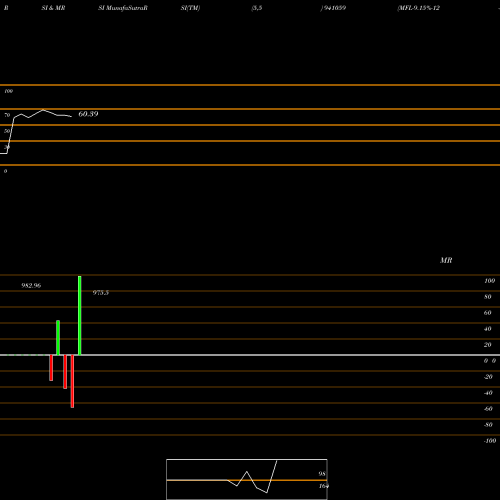
Task: Click the MR axis label -40
Action: pos(488,393)
